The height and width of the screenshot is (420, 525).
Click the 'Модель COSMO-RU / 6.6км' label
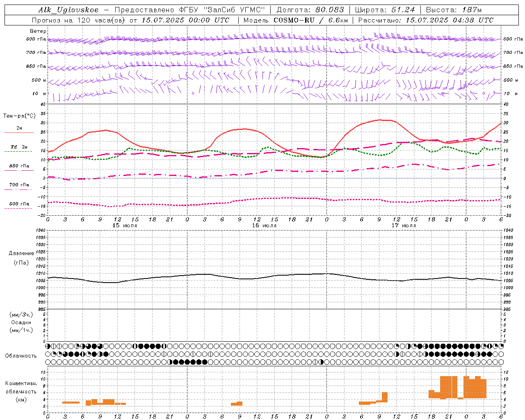pyautogui.click(x=296, y=20)
